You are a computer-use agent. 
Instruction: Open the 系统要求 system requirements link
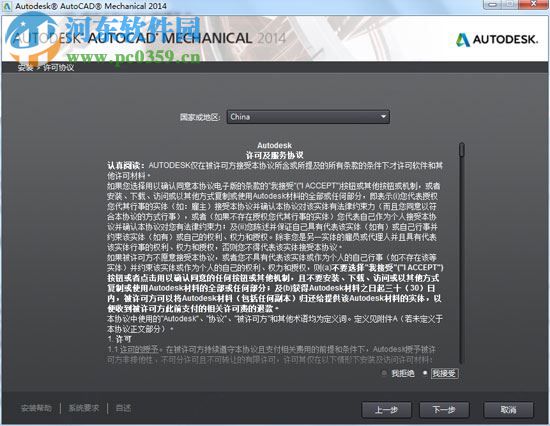(84, 408)
